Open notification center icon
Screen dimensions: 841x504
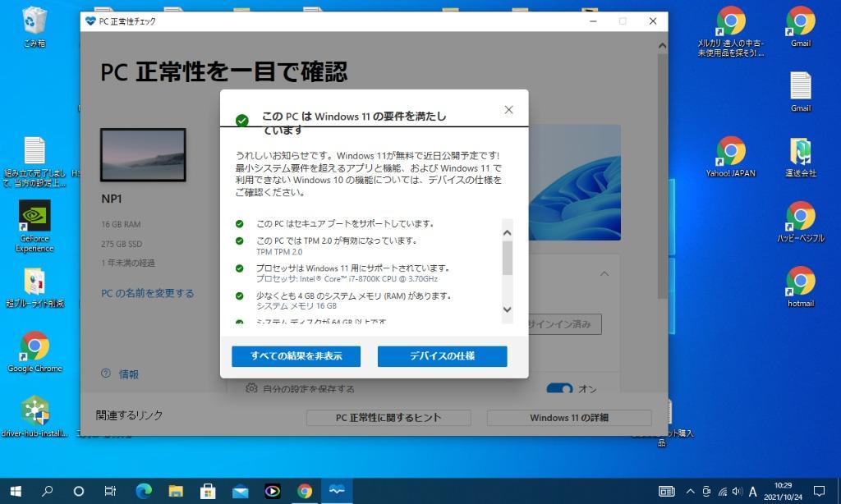(x=819, y=491)
